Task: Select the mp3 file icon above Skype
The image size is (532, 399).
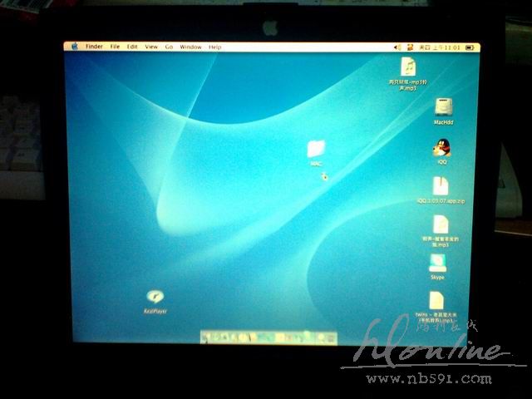Action: pos(441,224)
